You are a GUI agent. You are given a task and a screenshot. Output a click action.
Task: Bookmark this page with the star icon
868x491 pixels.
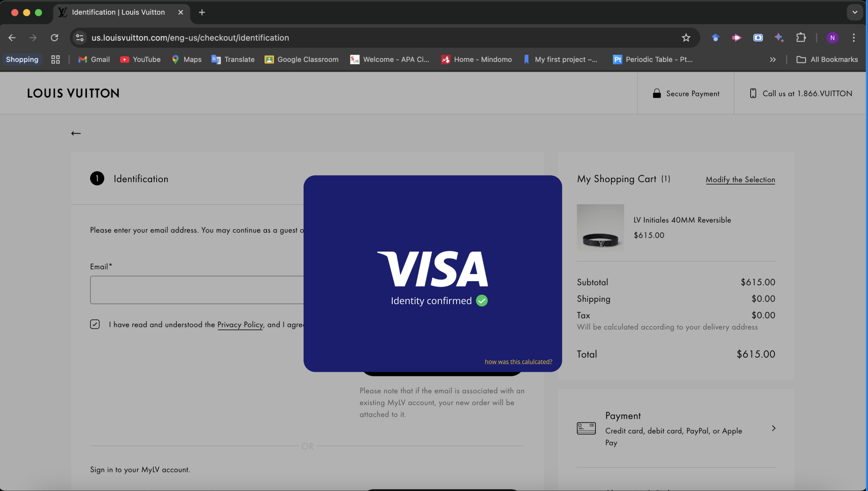tap(686, 38)
